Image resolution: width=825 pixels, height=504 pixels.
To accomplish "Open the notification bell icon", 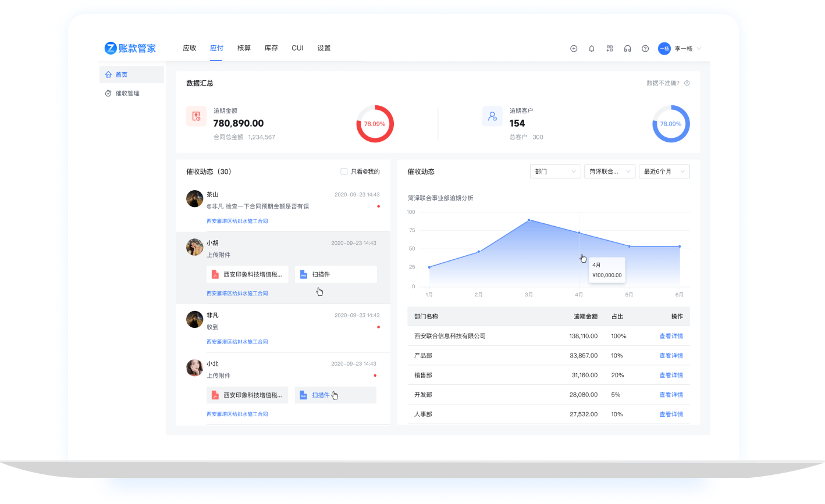I will [x=592, y=49].
